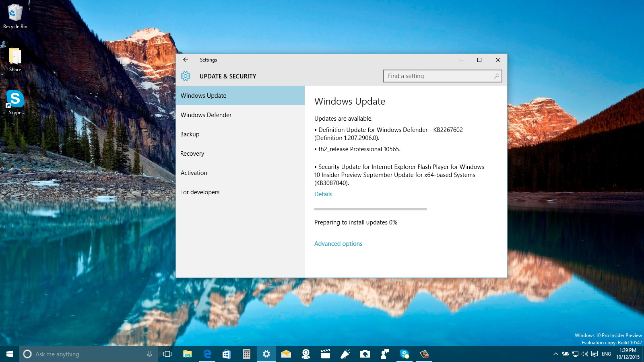Switch to the Windows Defender section
The width and height of the screenshot is (644, 362).
tap(206, 115)
